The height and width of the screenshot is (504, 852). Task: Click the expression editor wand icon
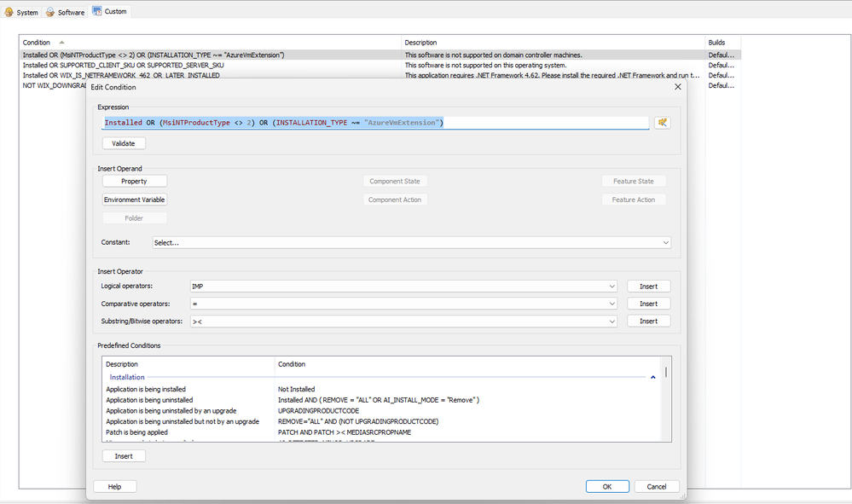tap(662, 123)
